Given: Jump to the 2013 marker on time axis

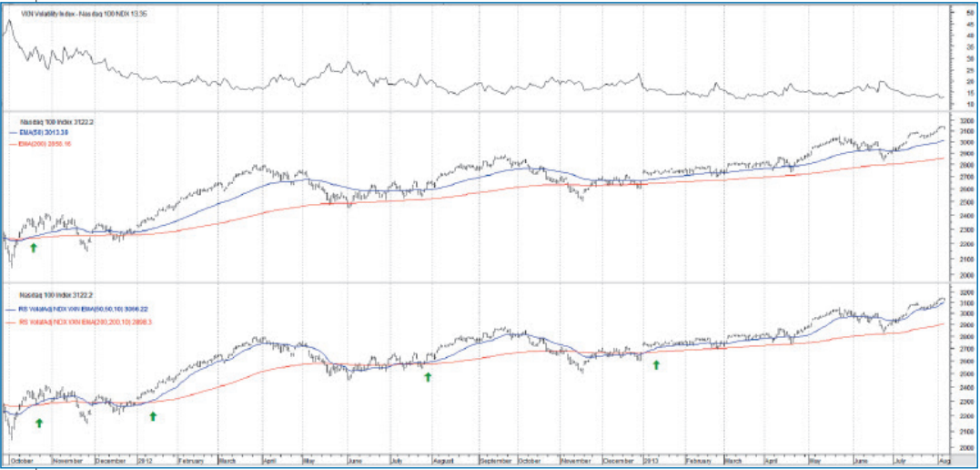Looking at the screenshot, I should pyautogui.click(x=653, y=461).
